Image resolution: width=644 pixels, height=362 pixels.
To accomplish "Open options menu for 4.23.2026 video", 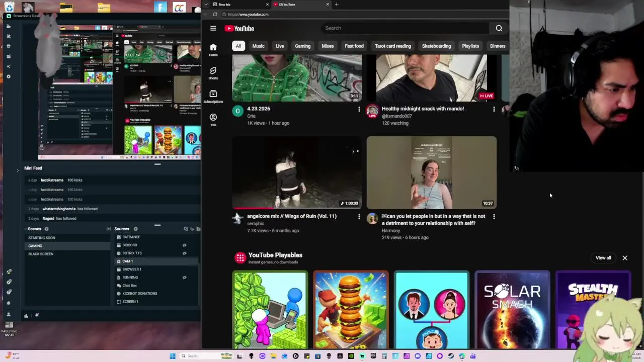I will pos(359,109).
